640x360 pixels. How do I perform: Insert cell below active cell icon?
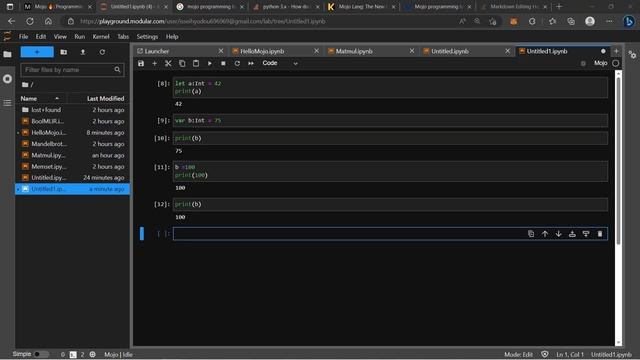586,234
